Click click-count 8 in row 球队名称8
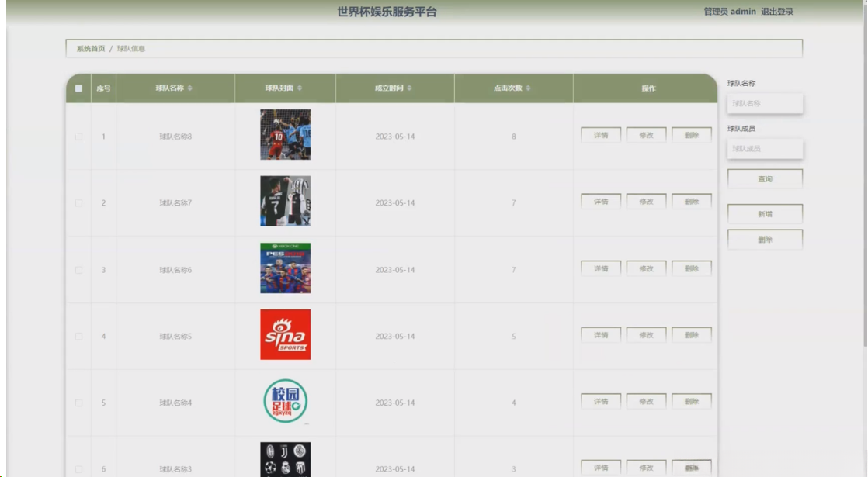The image size is (868, 477). pos(514,137)
